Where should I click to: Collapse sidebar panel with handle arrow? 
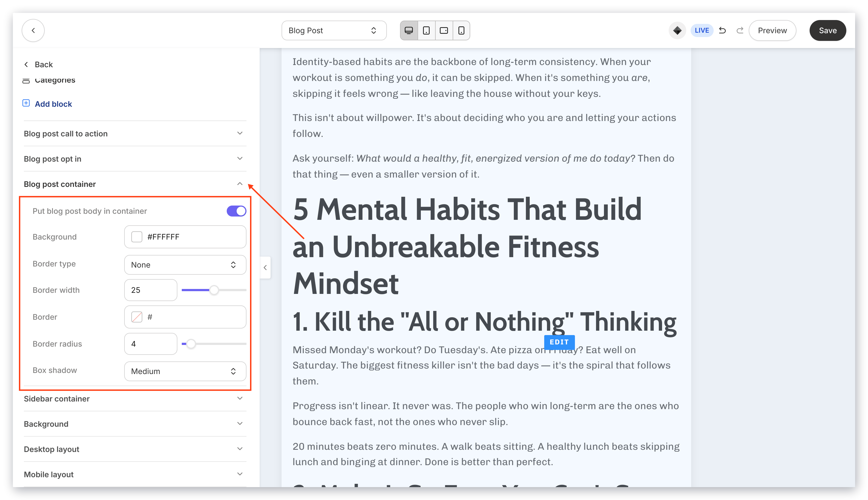click(x=265, y=268)
